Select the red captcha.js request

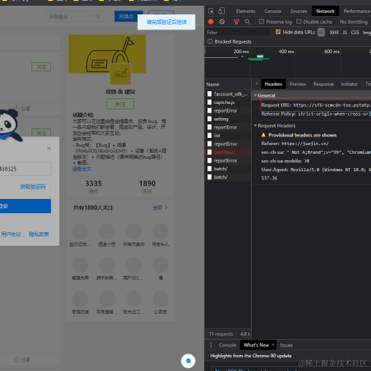228,152
